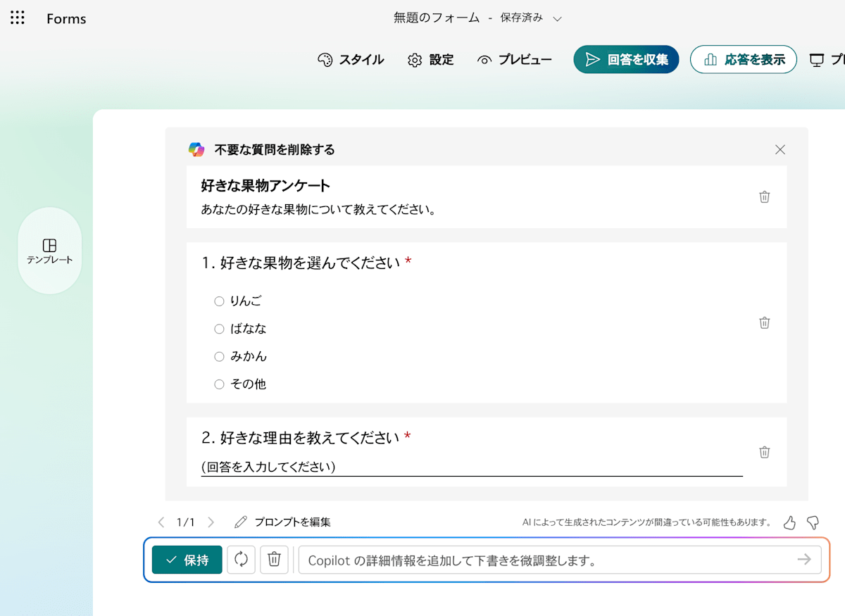This screenshot has width=845, height=616.
Task: Go to next draft chevron
Action: 211,522
